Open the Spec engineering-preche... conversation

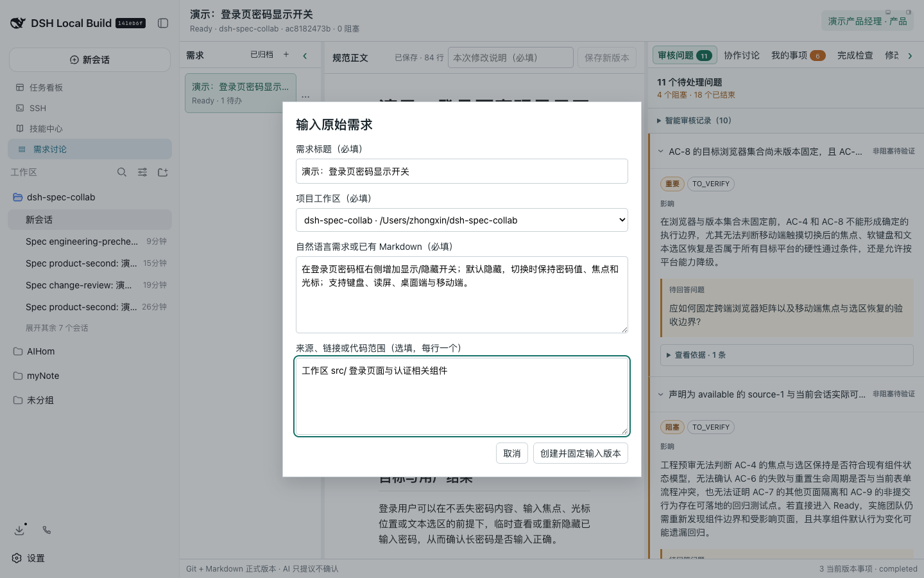[90, 241]
